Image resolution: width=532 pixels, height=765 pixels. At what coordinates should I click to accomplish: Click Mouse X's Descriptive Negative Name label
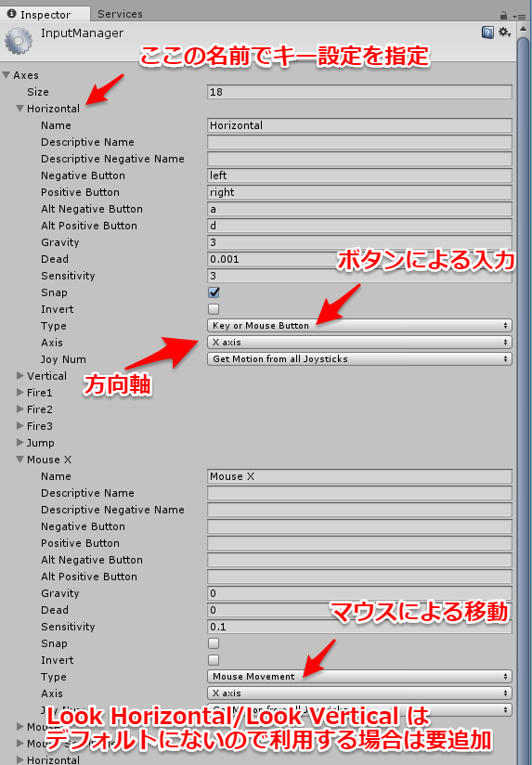pos(112,510)
